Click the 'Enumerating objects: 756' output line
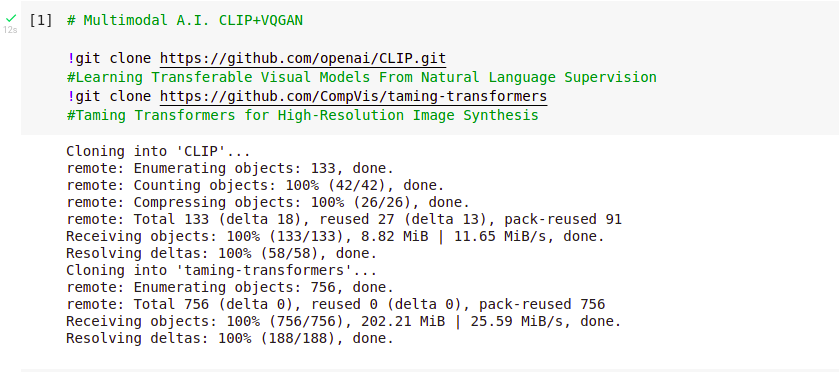Image resolution: width=839 pixels, height=372 pixels. [230, 287]
